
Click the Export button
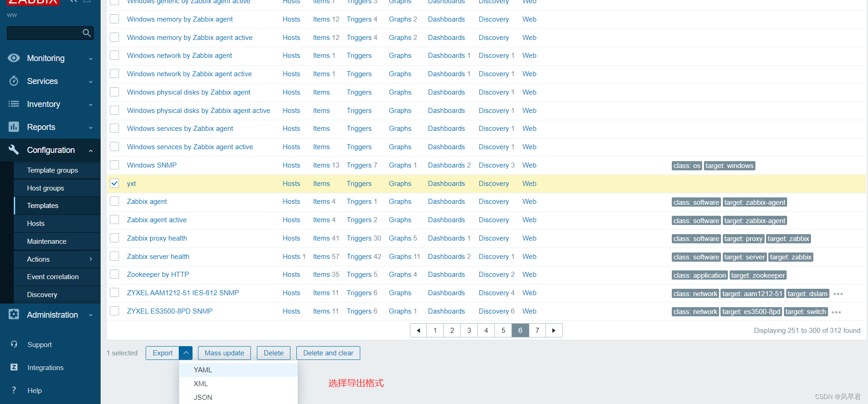[x=163, y=353]
